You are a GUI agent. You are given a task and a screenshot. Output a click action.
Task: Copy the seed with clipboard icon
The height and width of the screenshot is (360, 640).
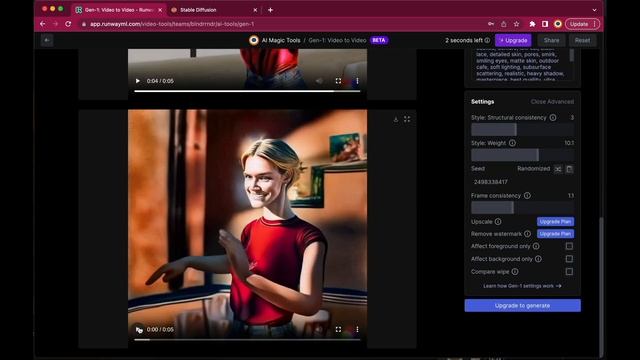pyautogui.click(x=569, y=169)
